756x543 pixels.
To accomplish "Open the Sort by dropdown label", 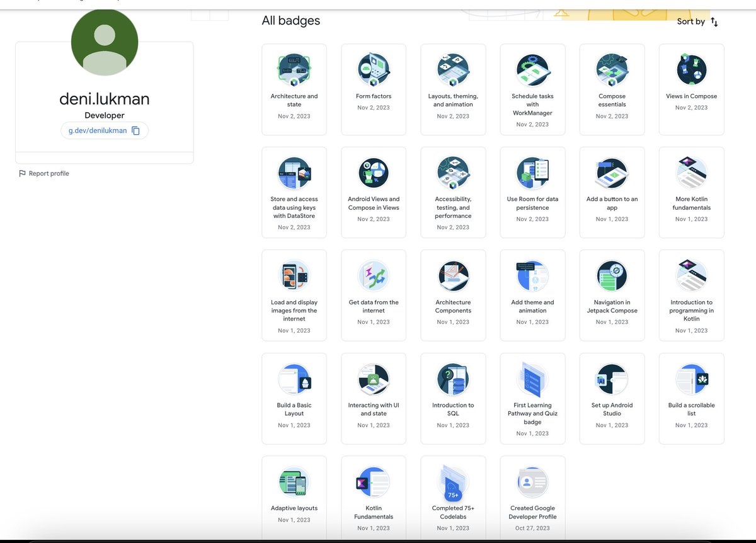I will 690,21.
